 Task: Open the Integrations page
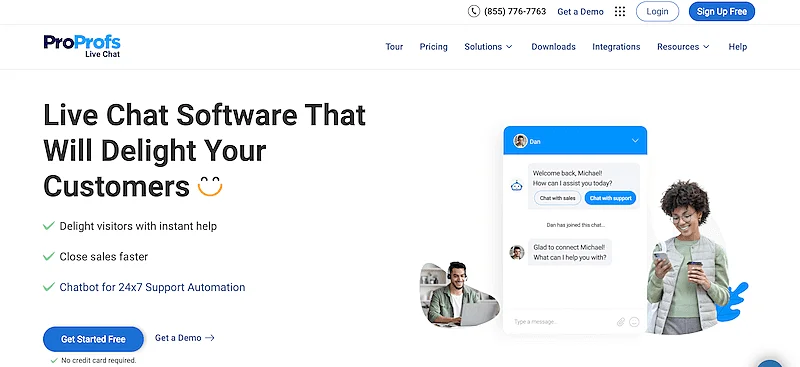pos(616,46)
